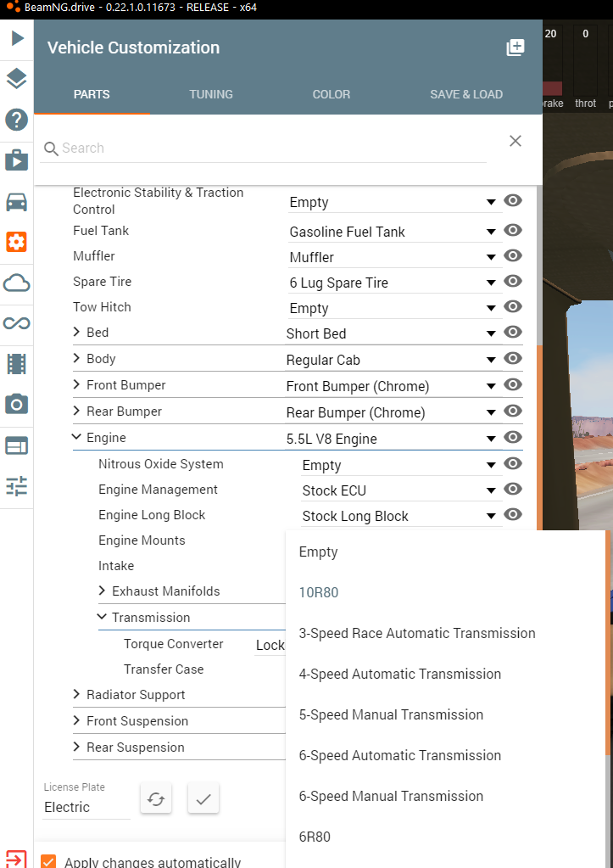This screenshot has width=613, height=868.
Task: Switch to the COLOR tab
Action: (331, 94)
